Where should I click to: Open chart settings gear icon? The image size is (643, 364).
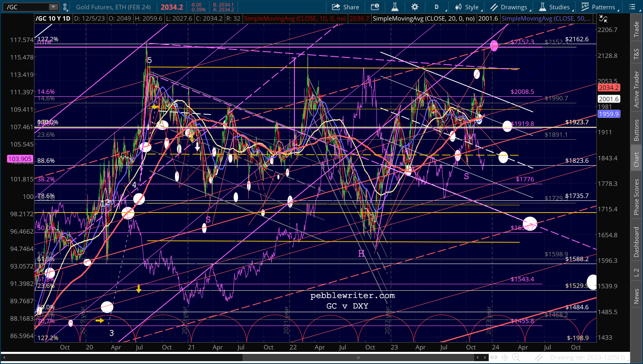415,7
